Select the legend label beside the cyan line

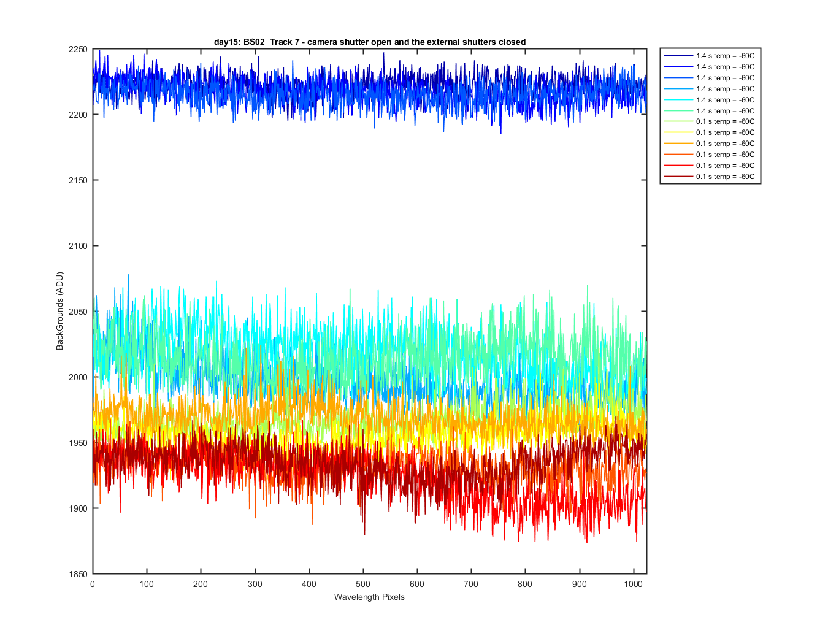[x=725, y=100]
